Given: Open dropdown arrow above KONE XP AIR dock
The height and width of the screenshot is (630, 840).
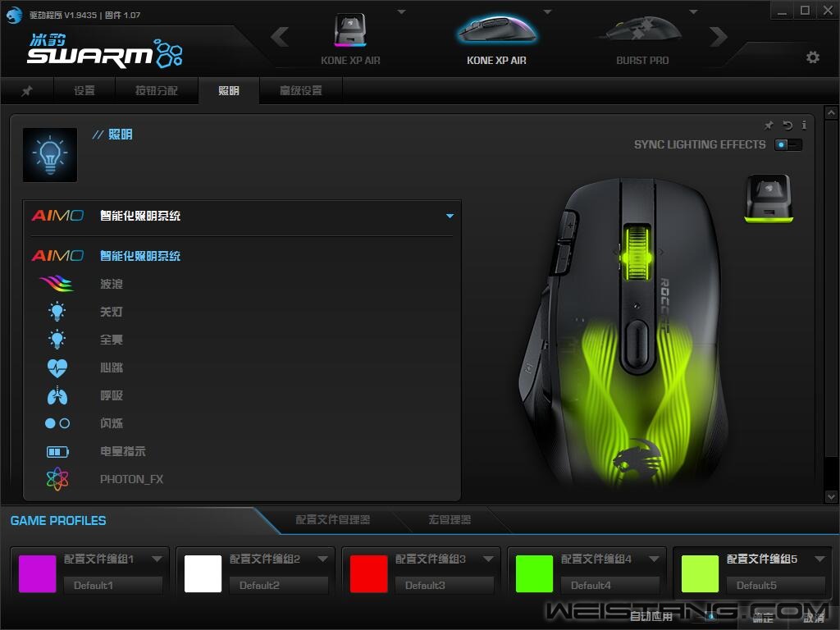Looking at the screenshot, I should click(401, 11).
